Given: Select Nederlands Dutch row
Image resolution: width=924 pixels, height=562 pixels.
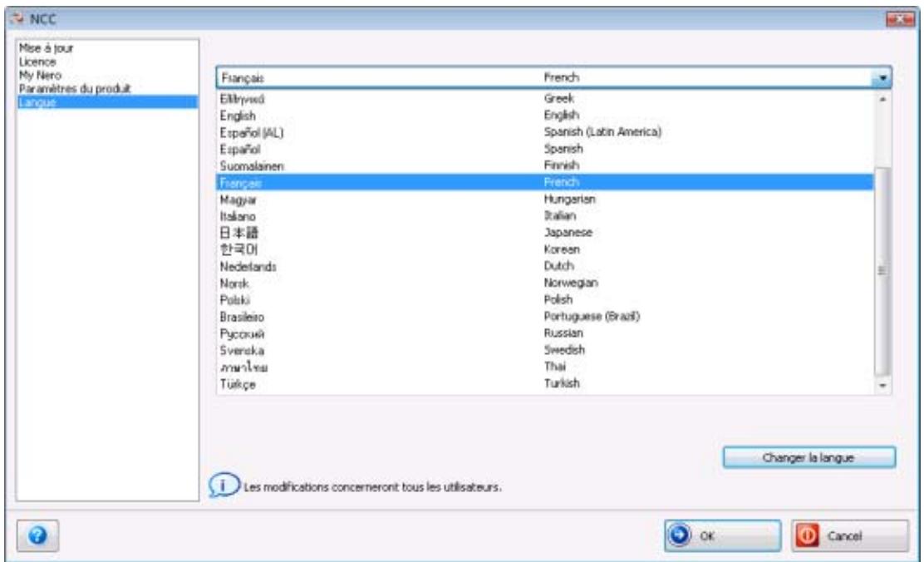Looking at the screenshot, I should (x=545, y=266).
